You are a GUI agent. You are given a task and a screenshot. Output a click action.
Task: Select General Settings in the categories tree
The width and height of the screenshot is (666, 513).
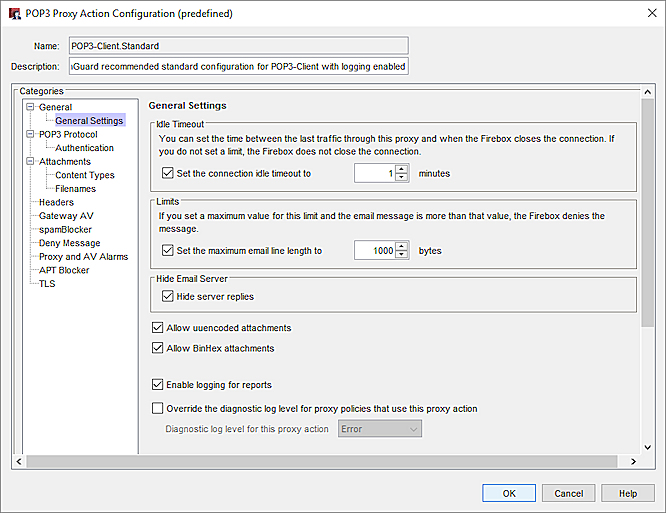89,121
